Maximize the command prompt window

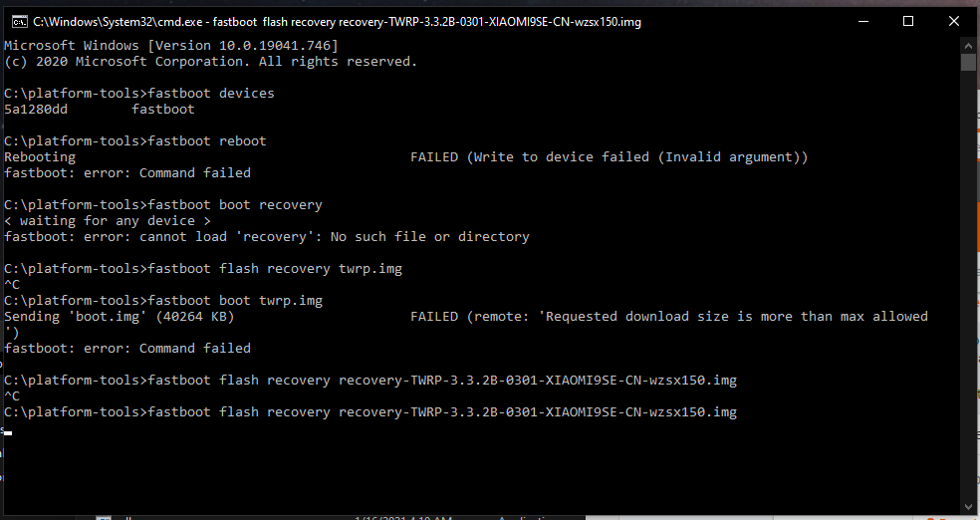(908, 21)
